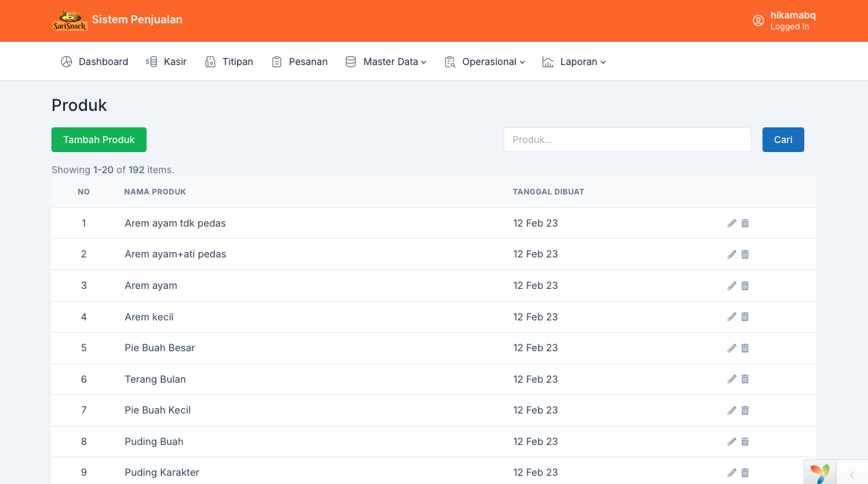Click the green Tambah Produk button
This screenshot has width=868, height=484.
(99, 140)
